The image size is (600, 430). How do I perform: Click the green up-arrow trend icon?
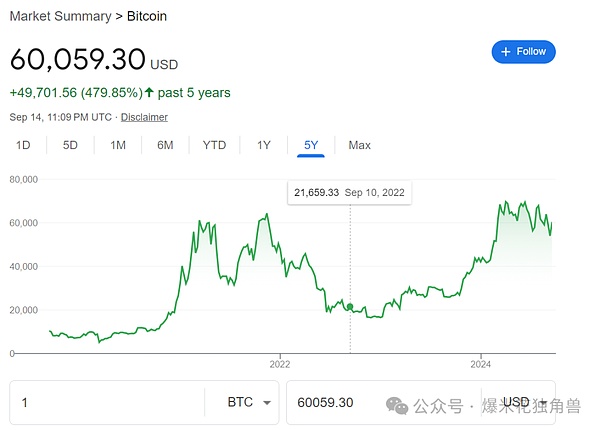[149, 93]
